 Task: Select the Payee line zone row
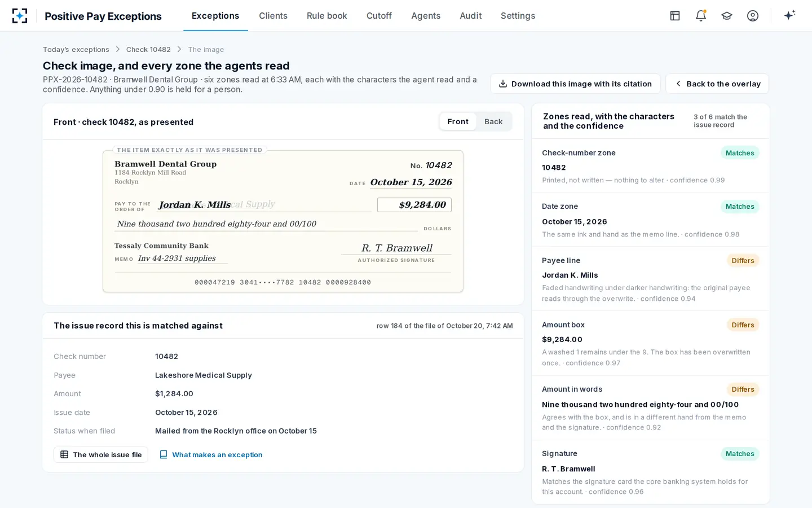click(651, 279)
